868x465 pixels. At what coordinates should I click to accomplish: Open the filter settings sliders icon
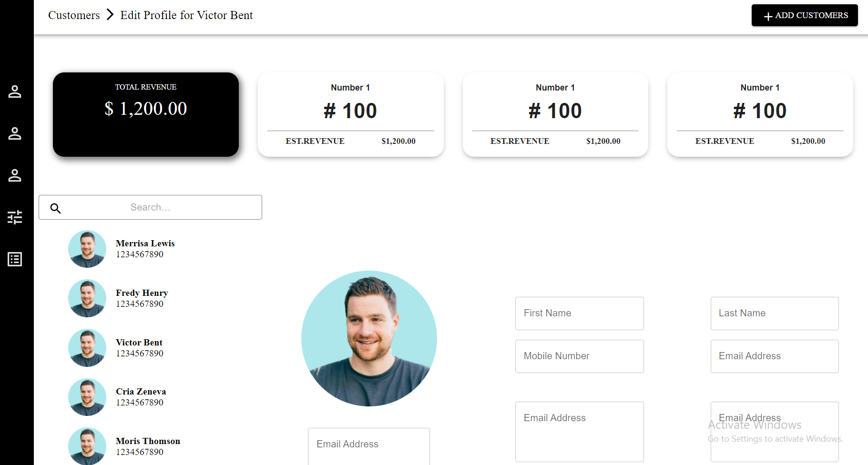click(15, 217)
